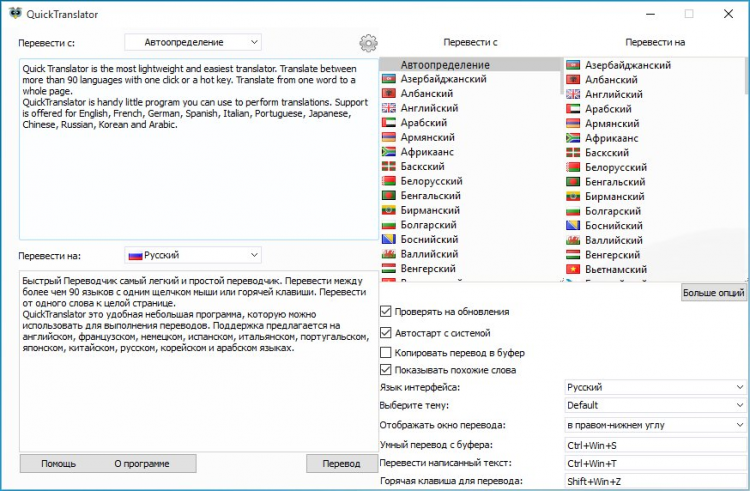Click Валлийский flag in target language list
Screen dimensions: 750x491
[573, 240]
